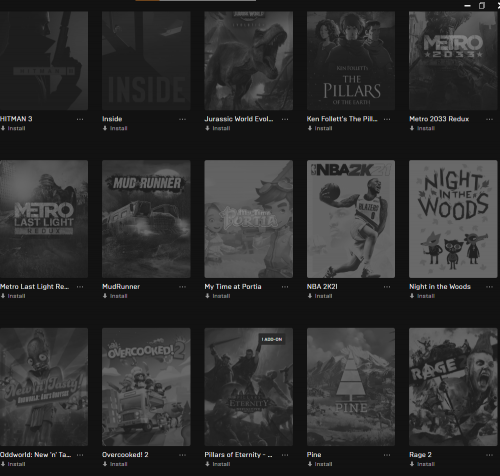Select the Oddworld New 'n' Tasty cover
The width and height of the screenshot is (500, 476).
click(44, 387)
